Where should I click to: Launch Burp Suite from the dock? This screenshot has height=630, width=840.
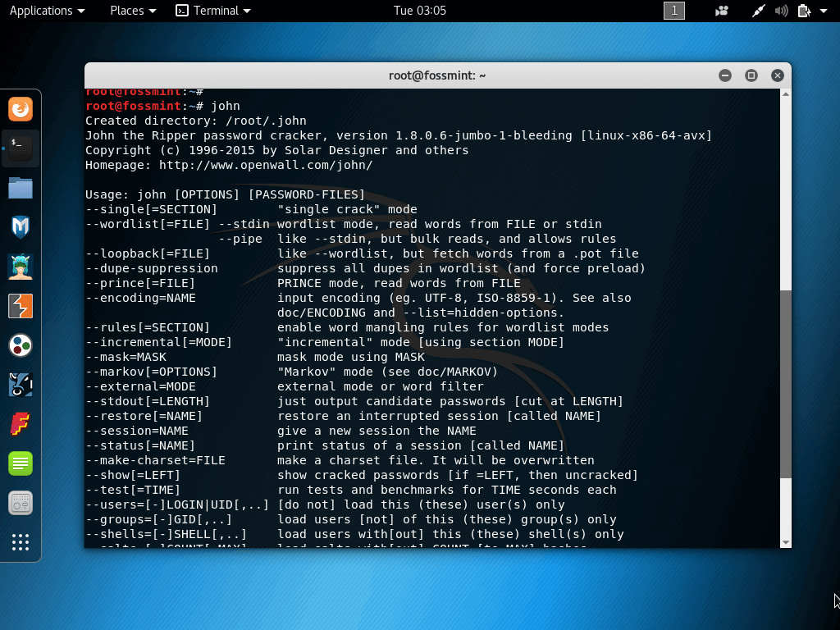pos(21,306)
